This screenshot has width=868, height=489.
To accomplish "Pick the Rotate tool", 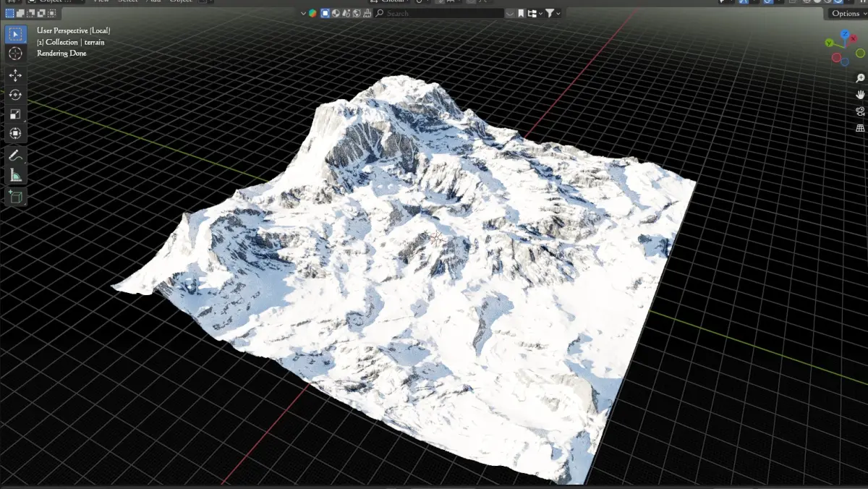I will (x=15, y=94).
